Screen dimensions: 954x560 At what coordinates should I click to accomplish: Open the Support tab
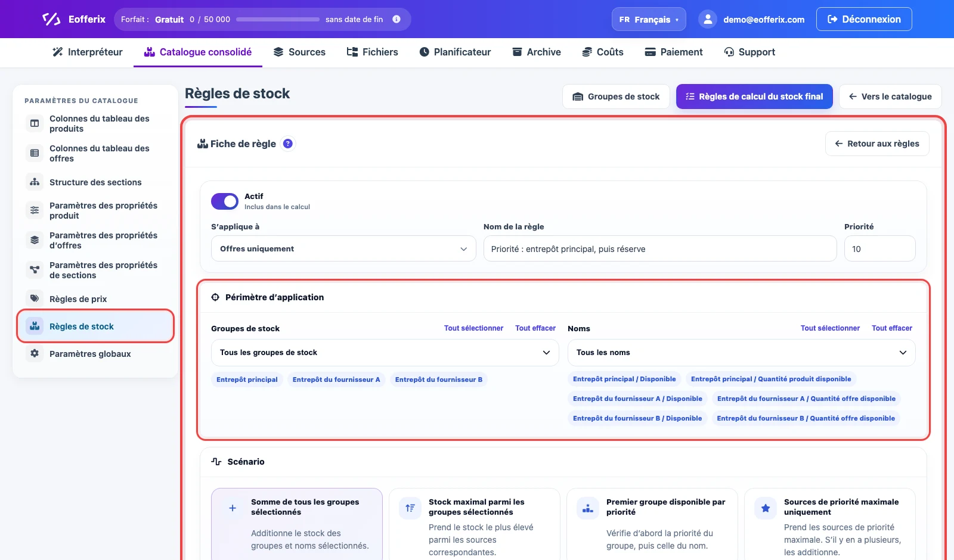coord(749,52)
